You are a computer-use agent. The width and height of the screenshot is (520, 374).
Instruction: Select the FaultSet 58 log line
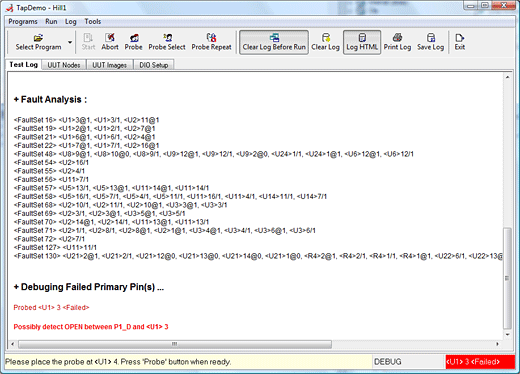pos(170,196)
